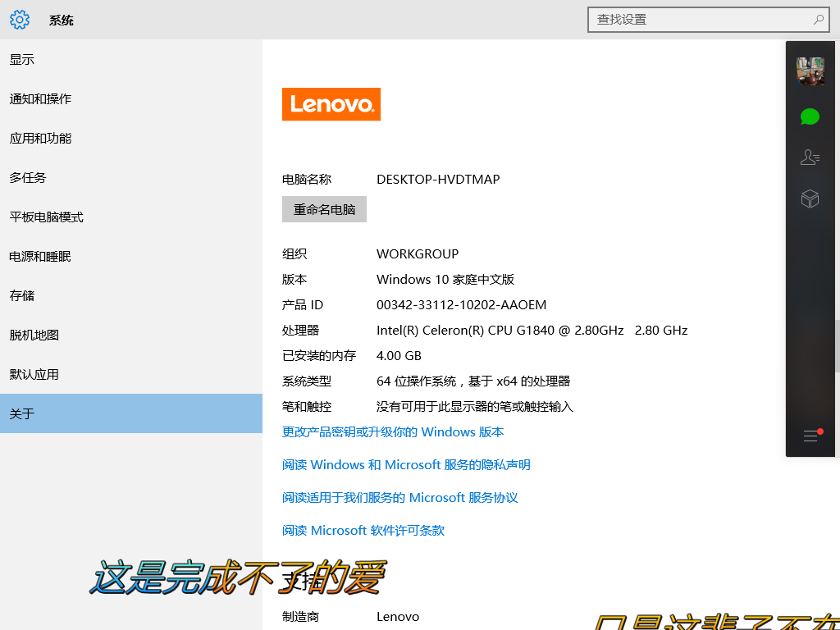Click the search magnifier in the settings search box

[819, 19]
